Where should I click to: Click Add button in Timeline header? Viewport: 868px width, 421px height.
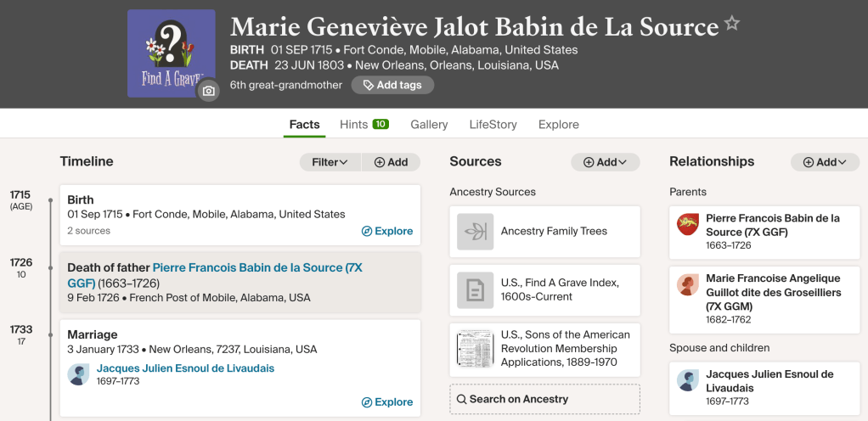click(392, 162)
